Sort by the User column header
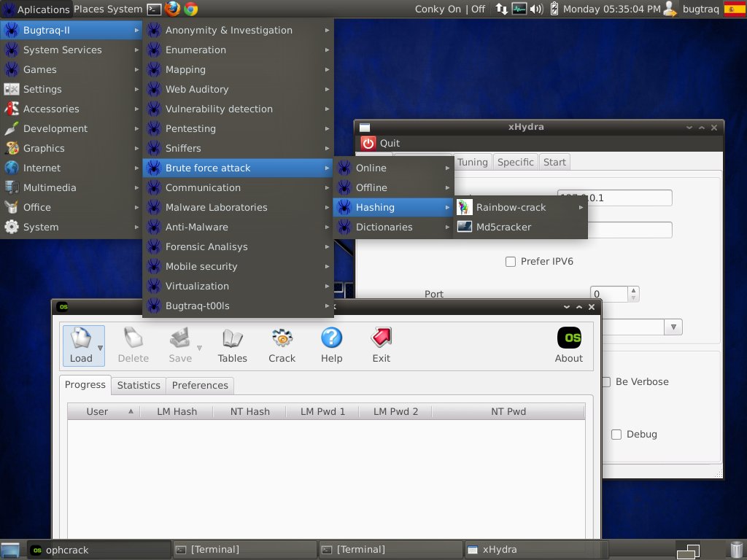The width and height of the screenshot is (747, 560). [x=104, y=411]
